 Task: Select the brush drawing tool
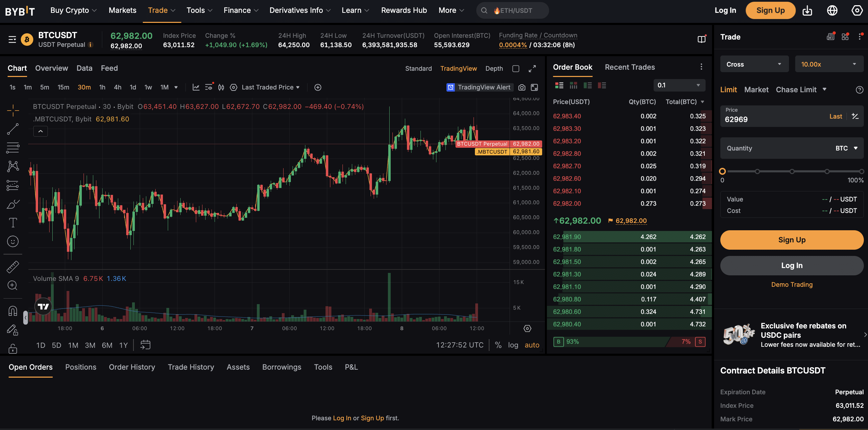coord(13,204)
